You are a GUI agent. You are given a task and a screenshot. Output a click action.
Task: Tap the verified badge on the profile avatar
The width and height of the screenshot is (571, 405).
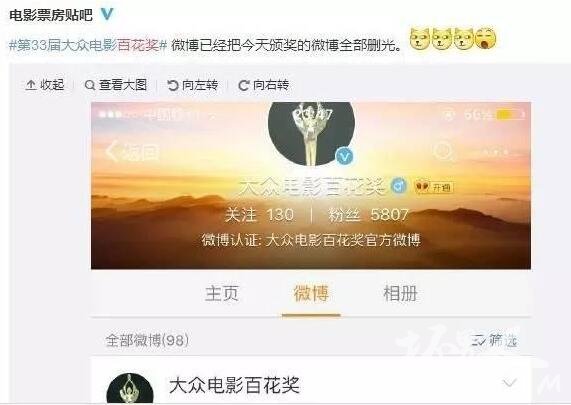[344, 156]
